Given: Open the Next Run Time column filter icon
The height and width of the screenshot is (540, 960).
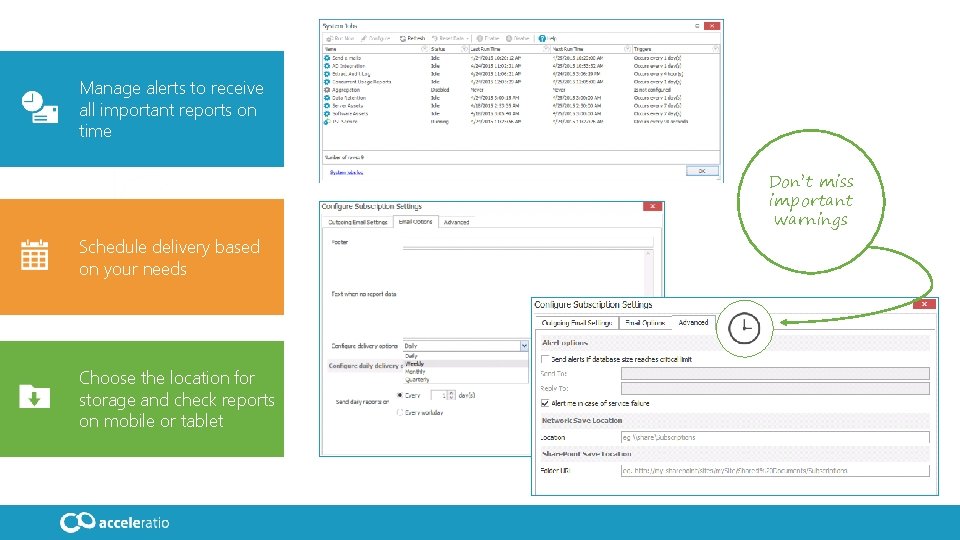Looking at the screenshot, I should click(628, 49).
